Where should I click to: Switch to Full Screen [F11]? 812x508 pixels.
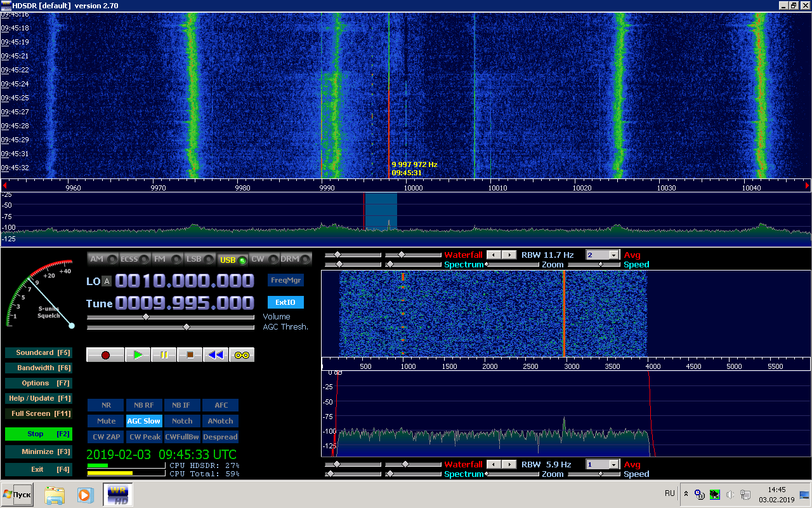[x=38, y=413]
